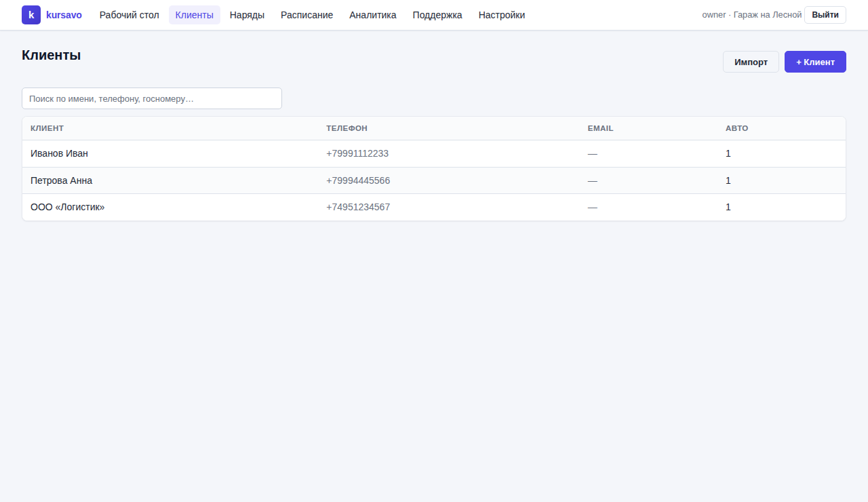This screenshot has width=868, height=502.
Task: Click the Клиент column header
Action: (47, 128)
